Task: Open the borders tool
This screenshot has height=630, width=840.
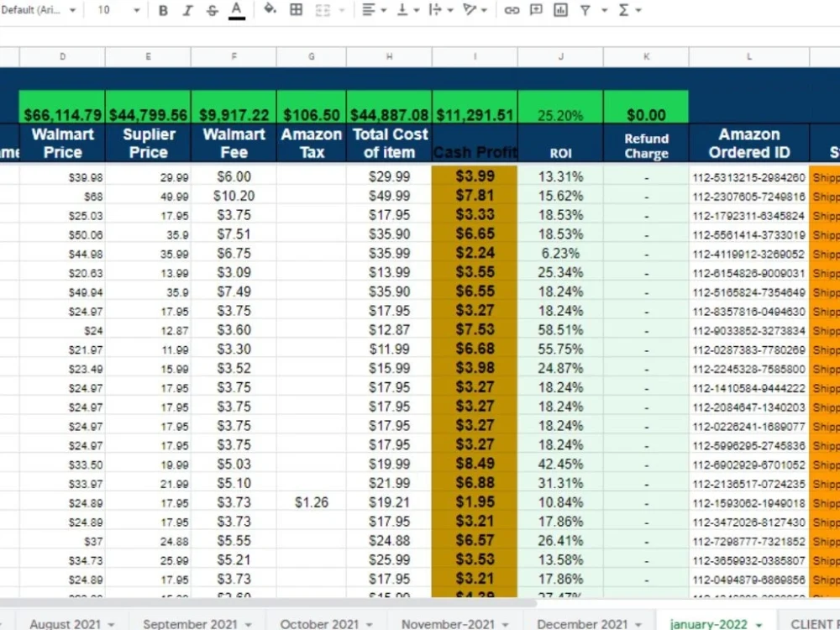Action: (296, 9)
